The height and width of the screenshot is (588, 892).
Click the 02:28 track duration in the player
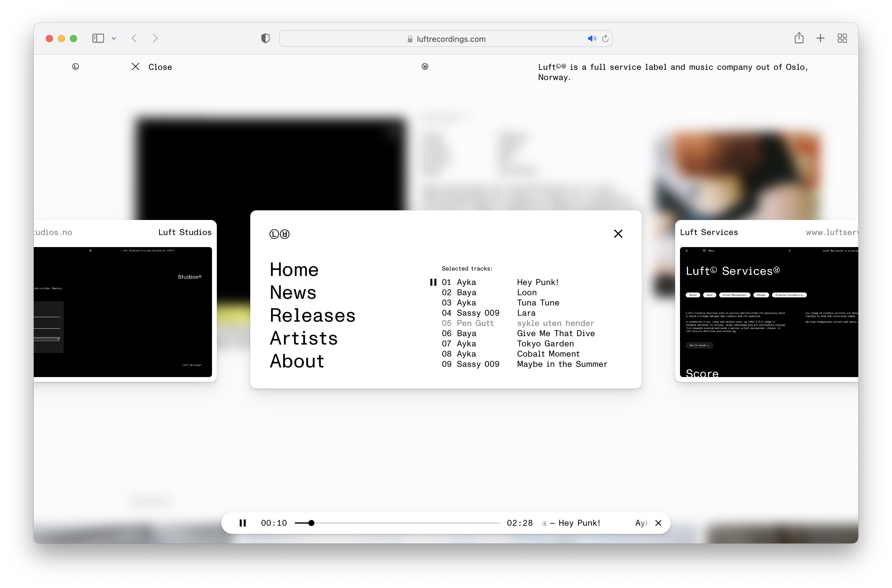click(520, 523)
